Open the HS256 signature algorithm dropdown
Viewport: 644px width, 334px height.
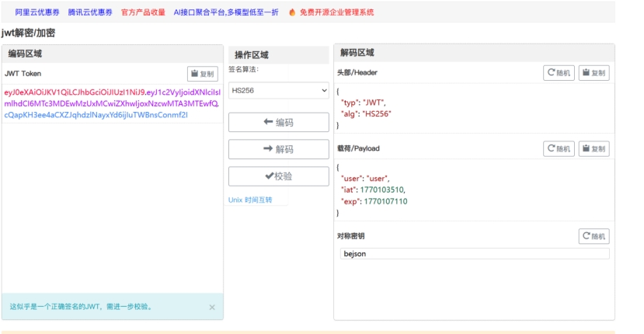[x=279, y=91]
